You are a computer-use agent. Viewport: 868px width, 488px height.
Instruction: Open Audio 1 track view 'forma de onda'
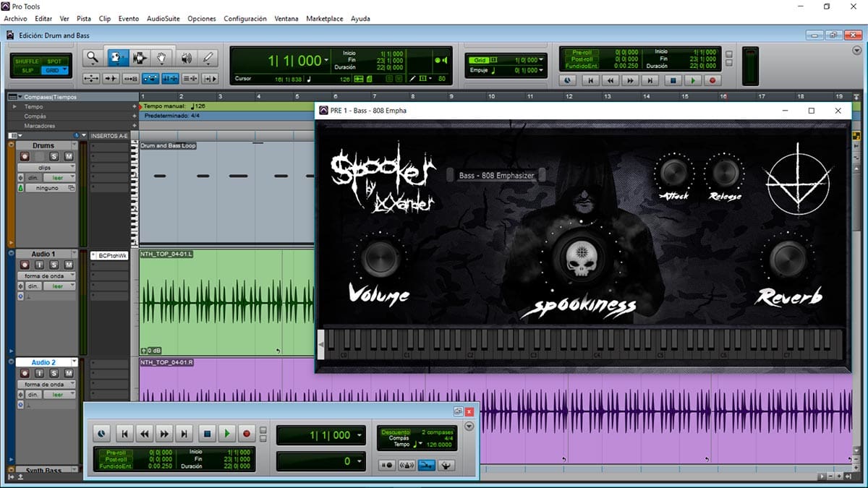[46, 275]
